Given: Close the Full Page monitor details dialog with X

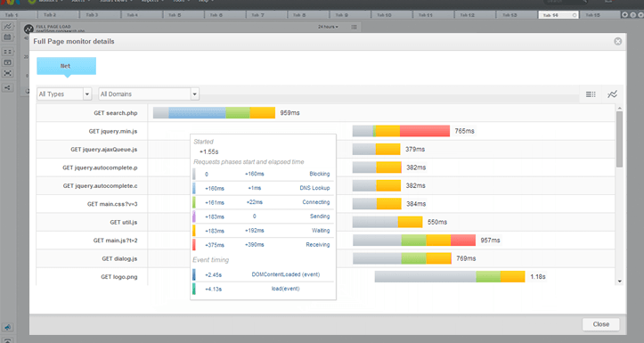Looking at the screenshot, I should coord(617,42).
